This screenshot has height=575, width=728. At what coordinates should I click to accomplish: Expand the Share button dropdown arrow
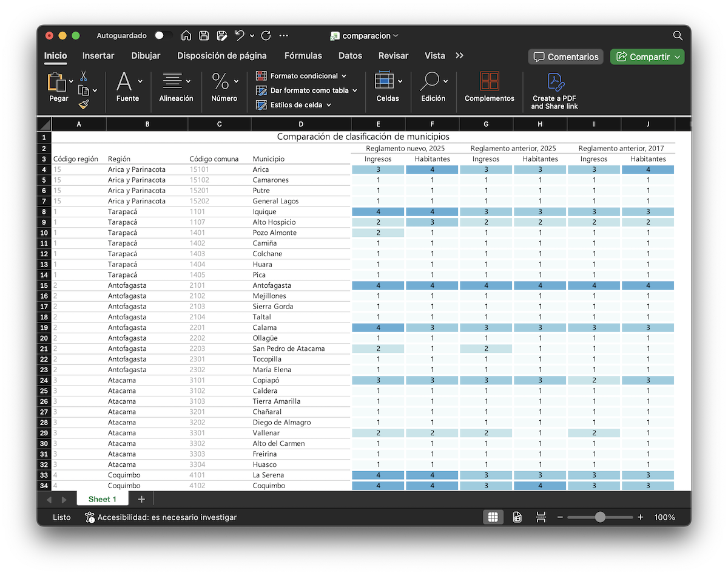coord(678,57)
